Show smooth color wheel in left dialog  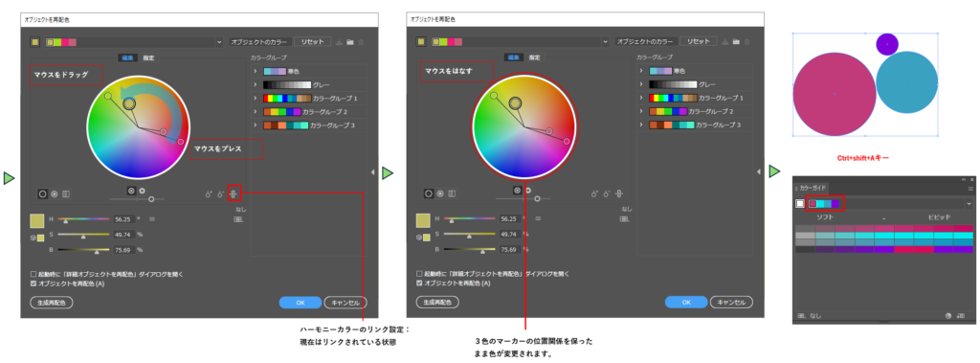click(42, 193)
